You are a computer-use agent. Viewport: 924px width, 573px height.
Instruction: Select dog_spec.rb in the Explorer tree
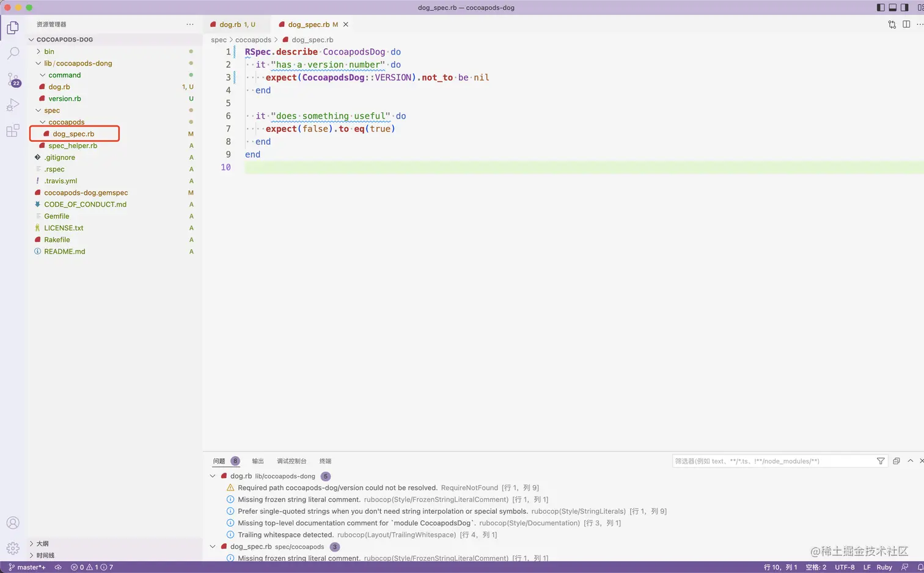coord(73,134)
